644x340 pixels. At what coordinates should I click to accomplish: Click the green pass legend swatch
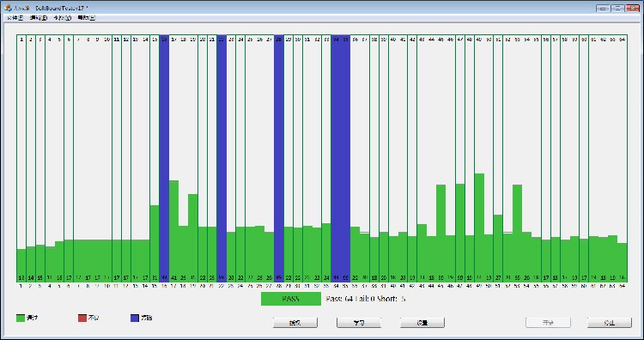[21, 318]
